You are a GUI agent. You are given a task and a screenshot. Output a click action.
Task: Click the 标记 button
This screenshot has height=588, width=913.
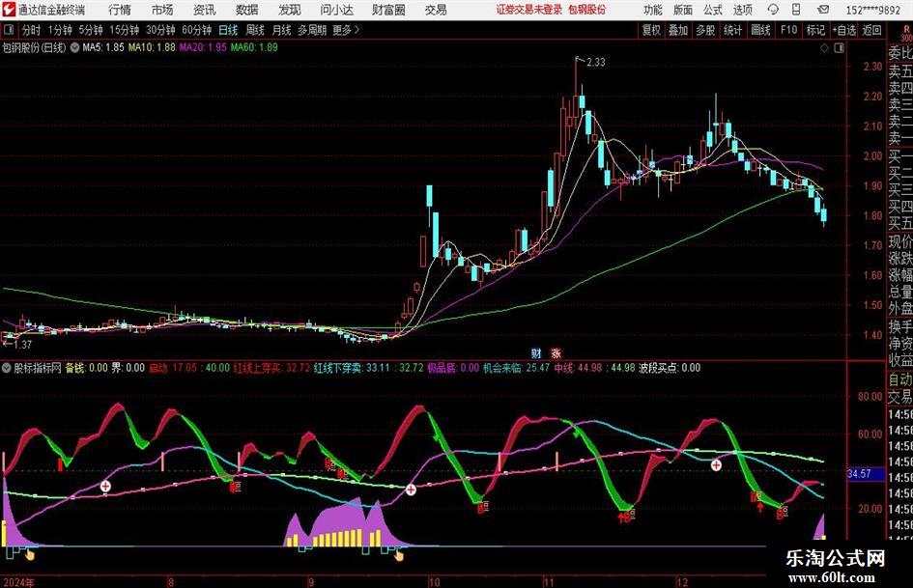tap(815, 30)
